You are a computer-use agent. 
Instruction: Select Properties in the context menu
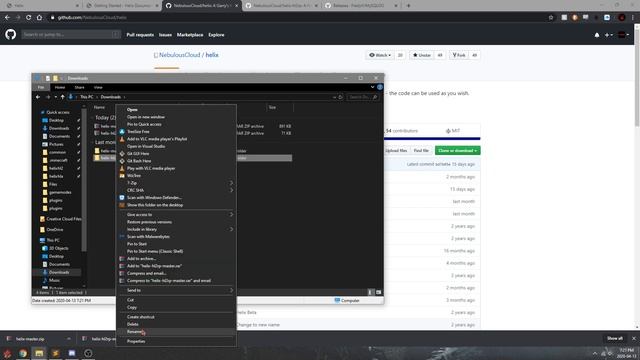coord(136,341)
